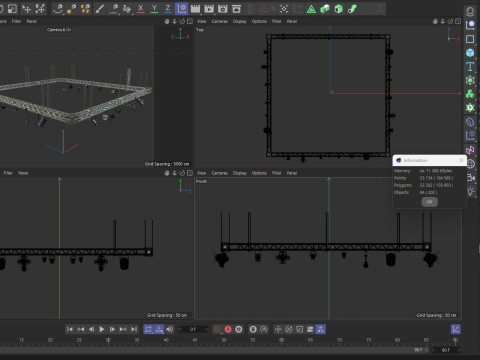480x360 pixels.
Task: Click the paint brush tool icon
Action: tap(99, 9)
